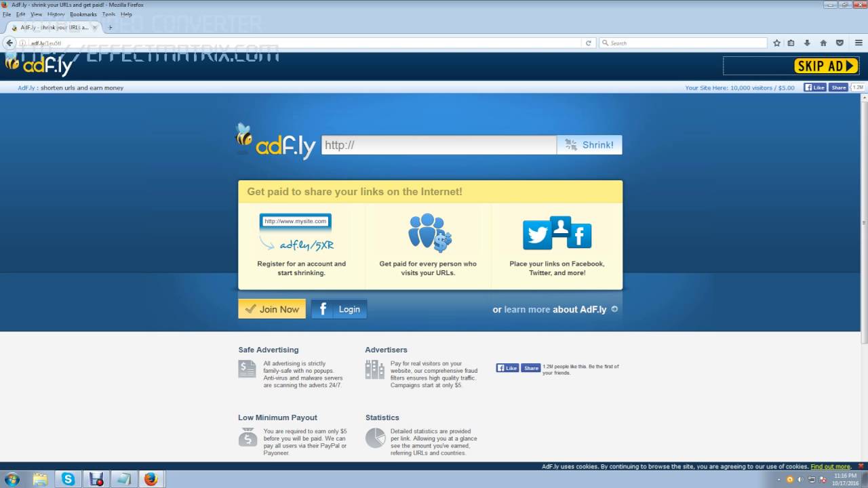
Task: Click the top bar Facebook Share button
Action: click(x=838, y=87)
